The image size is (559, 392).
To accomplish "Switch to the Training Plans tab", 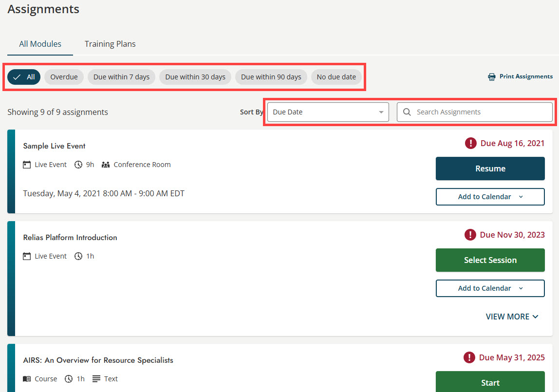I will pos(110,43).
